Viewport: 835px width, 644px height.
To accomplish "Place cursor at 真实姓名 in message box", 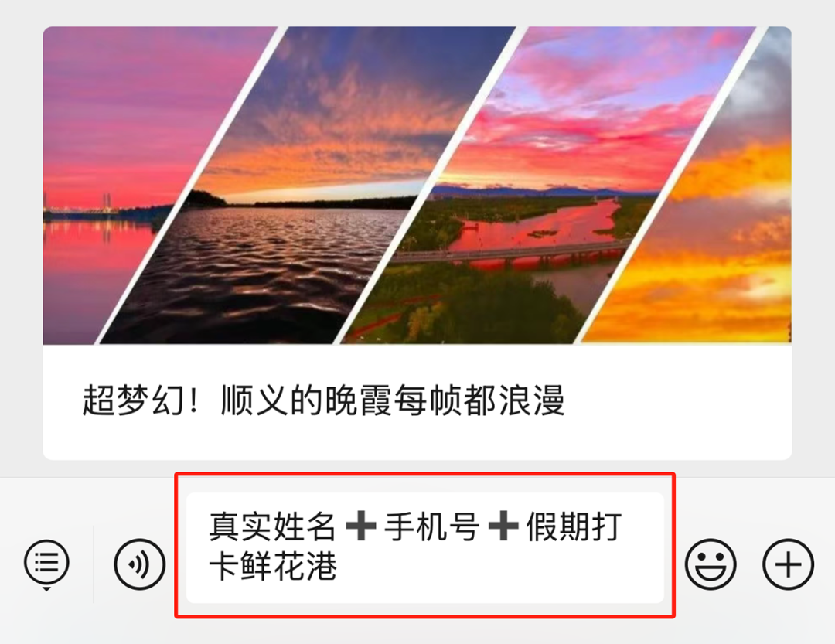I will coord(272,526).
